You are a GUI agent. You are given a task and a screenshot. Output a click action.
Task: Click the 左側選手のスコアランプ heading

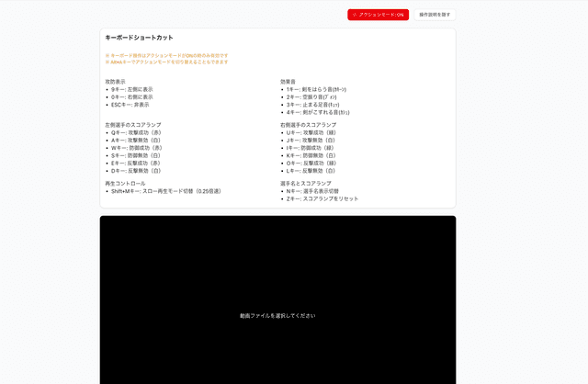point(133,125)
